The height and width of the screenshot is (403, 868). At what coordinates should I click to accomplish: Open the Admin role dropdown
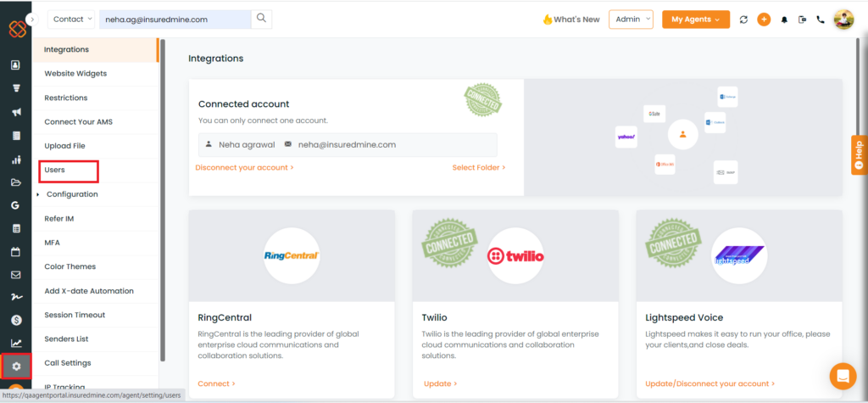(x=631, y=20)
